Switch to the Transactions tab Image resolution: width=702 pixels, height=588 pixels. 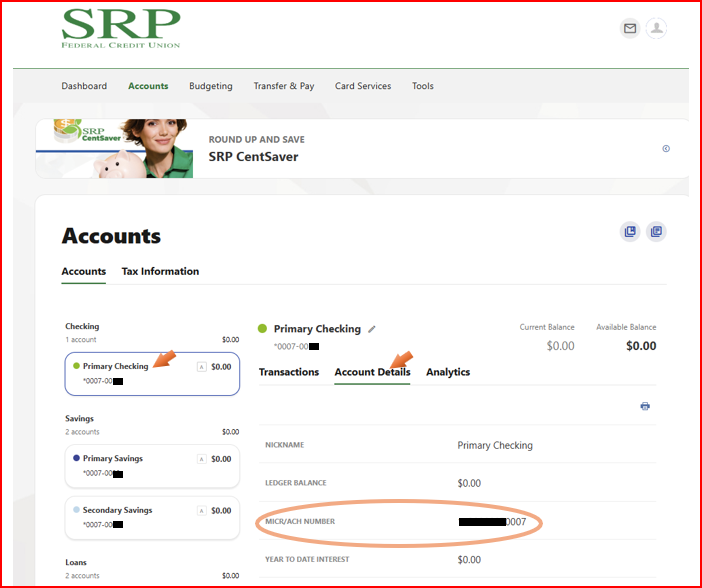[289, 372]
